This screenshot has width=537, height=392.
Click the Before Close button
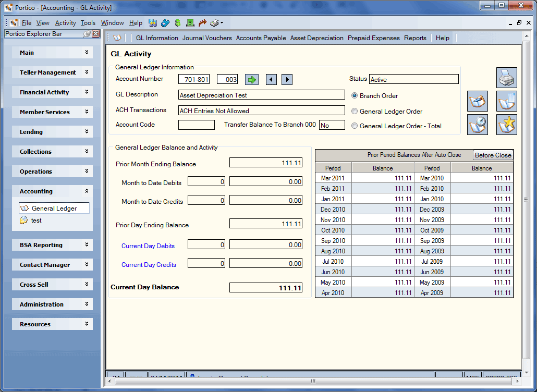(493, 155)
